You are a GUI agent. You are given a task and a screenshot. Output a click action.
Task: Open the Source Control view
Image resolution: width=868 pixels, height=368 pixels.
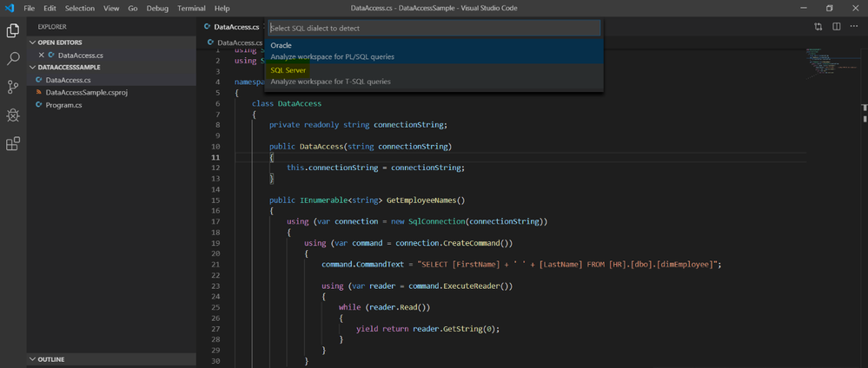[x=13, y=87]
